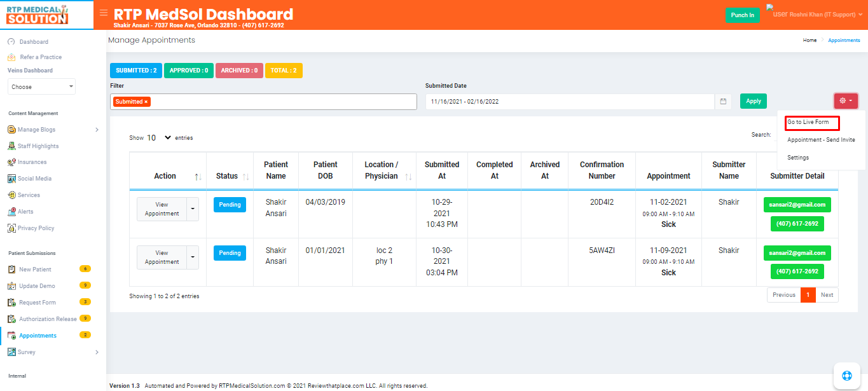Click confirmation number 5AW4ZI

(602, 250)
